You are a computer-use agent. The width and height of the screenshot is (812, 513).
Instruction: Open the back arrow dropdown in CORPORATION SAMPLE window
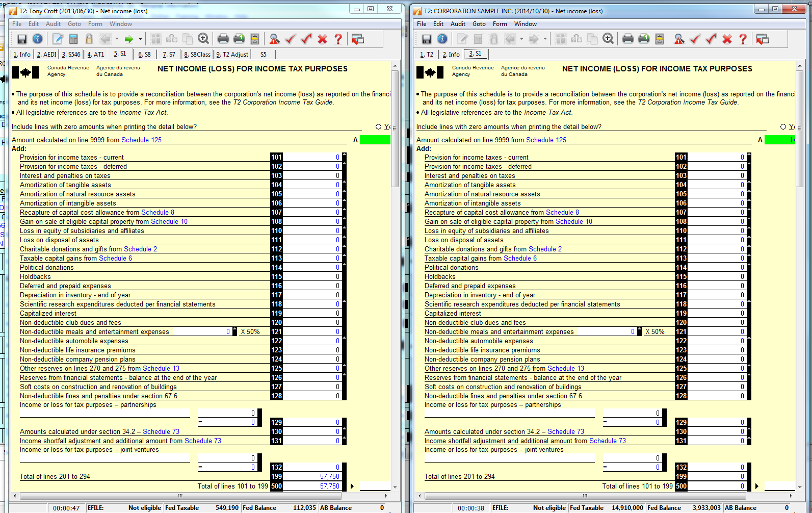(521, 39)
